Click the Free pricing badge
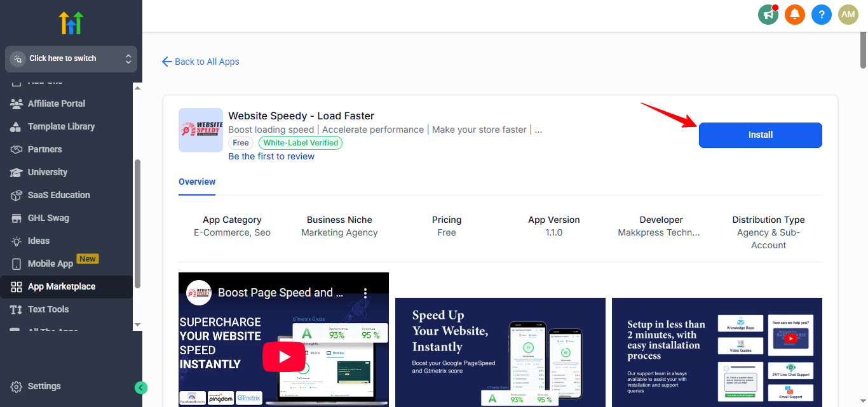The image size is (868, 407). pos(241,143)
